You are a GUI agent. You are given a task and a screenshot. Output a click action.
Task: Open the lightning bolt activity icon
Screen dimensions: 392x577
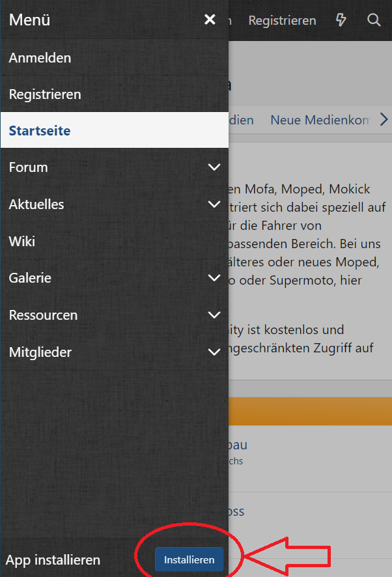(x=341, y=20)
